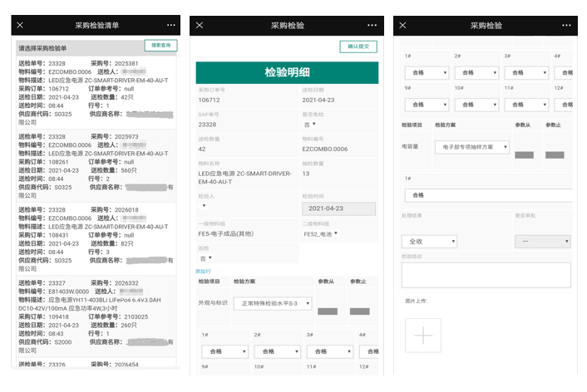Click the 电容量 inspection item label
The height and width of the screenshot is (392, 587).
click(x=410, y=147)
